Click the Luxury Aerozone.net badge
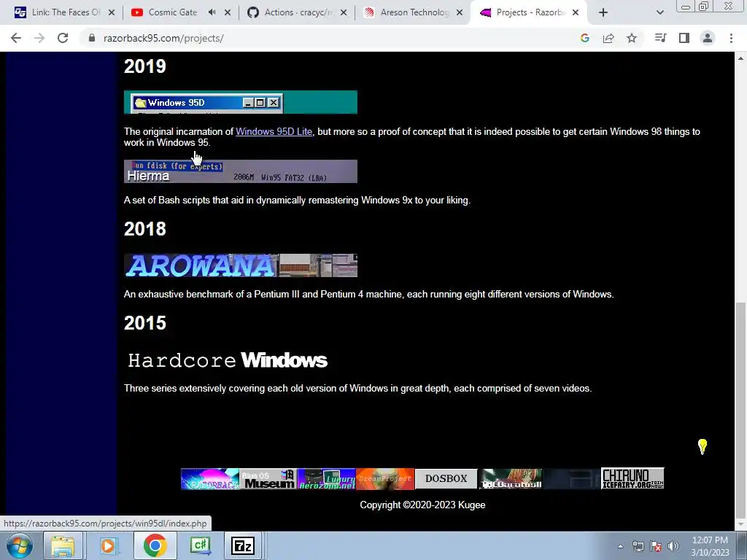747x560 pixels. click(327, 478)
